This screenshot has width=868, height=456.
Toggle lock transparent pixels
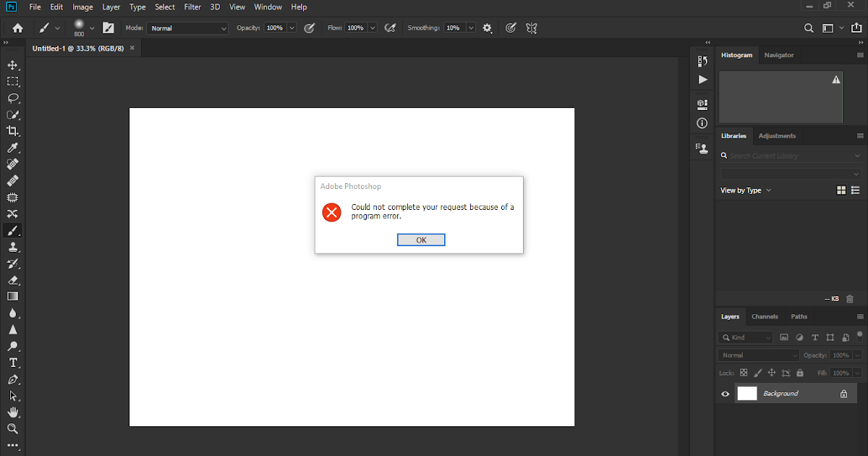click(744, 373)
